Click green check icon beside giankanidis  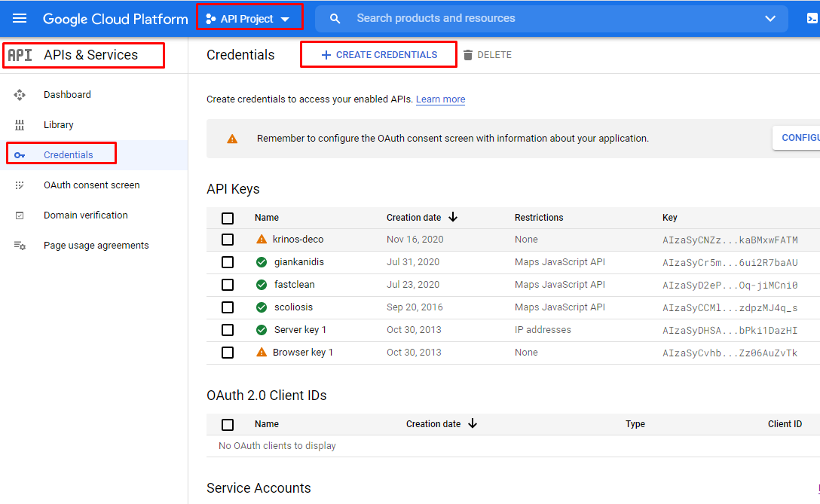[x=262, y=262]
